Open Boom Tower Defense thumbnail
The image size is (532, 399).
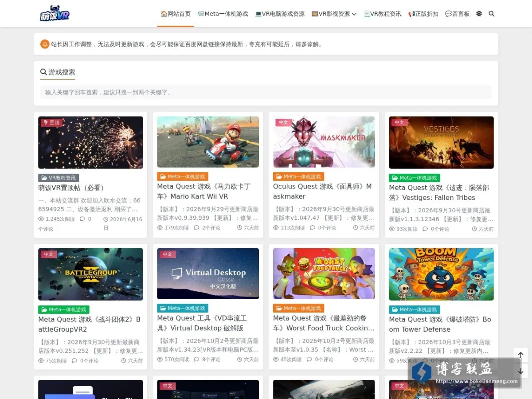tap(442, 274)
